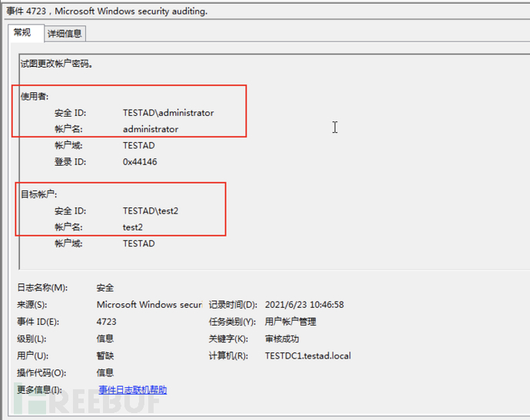The image size is (530, 420).
Task: Select the logon ID 0x44146
Action: (x=140, y=162)
